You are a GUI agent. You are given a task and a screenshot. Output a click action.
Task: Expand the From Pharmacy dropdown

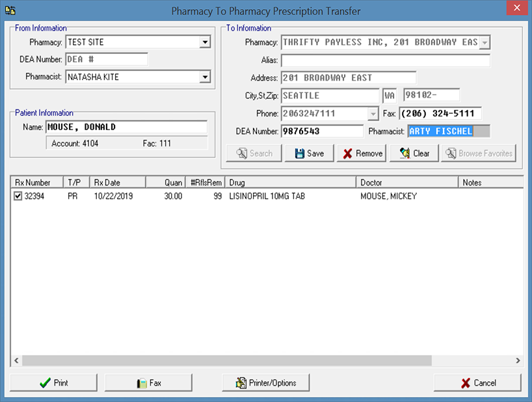(205, 42)
